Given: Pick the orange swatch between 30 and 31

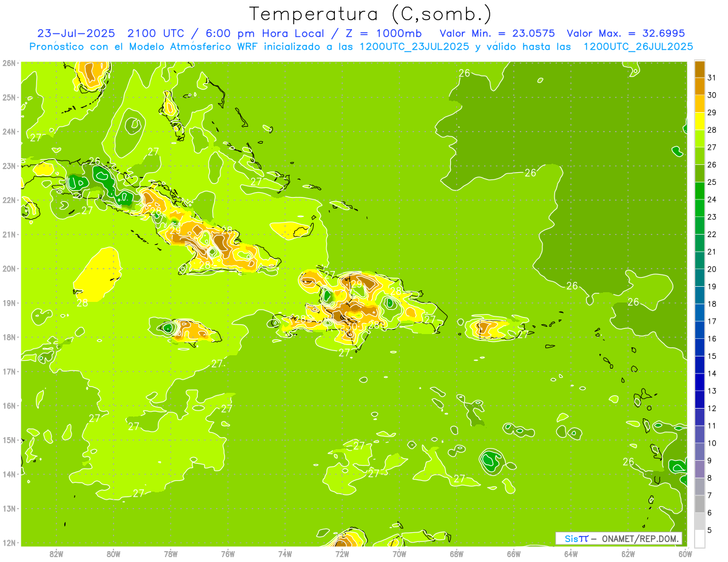Looking at the screenshot, I should pos(699,86).
